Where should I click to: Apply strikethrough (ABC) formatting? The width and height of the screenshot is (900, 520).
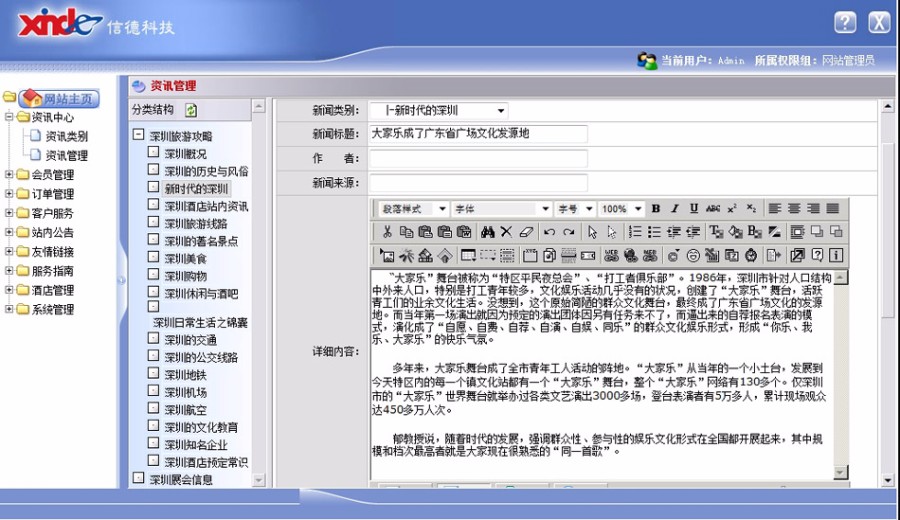click(713, 208)
